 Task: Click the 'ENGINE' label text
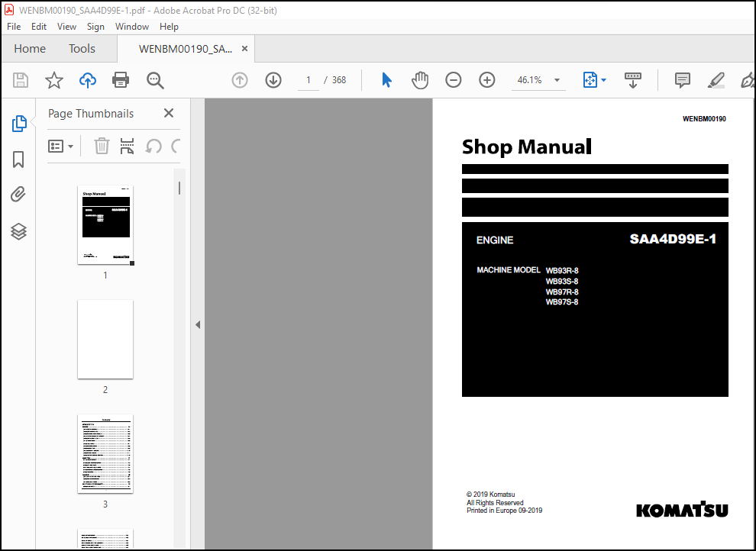[495, 240]
